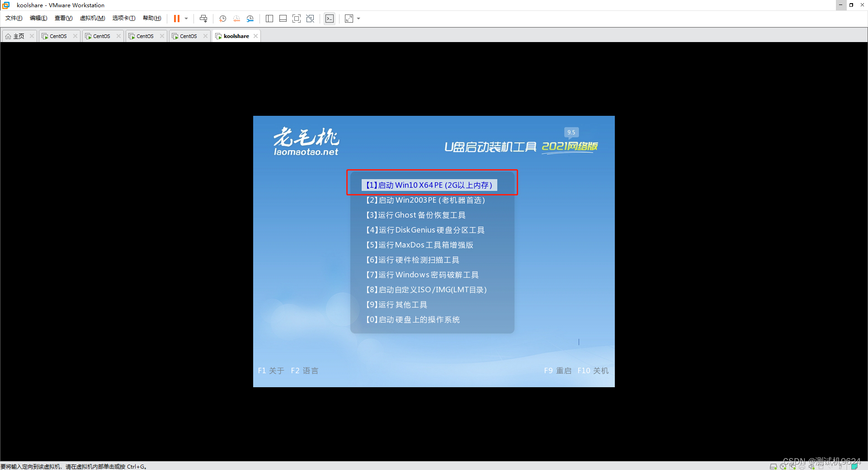This screenshot has height=470, width=868.
Task: Select 【4】运行 DiskGenius 硬盘分区工具
Action: [425, 230]
